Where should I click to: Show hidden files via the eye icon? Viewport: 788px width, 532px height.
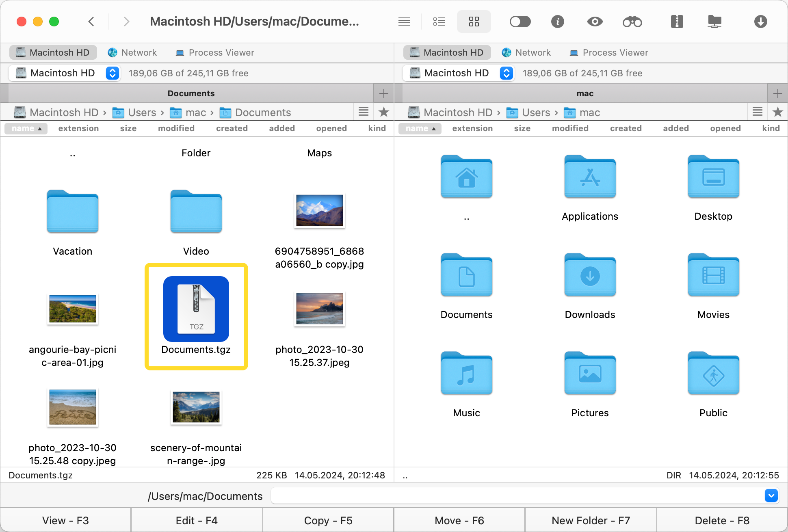click(595, 22)
